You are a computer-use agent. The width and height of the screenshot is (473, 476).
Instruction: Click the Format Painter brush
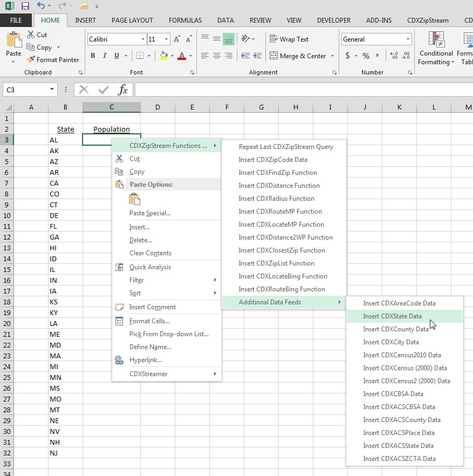point(31,59)
